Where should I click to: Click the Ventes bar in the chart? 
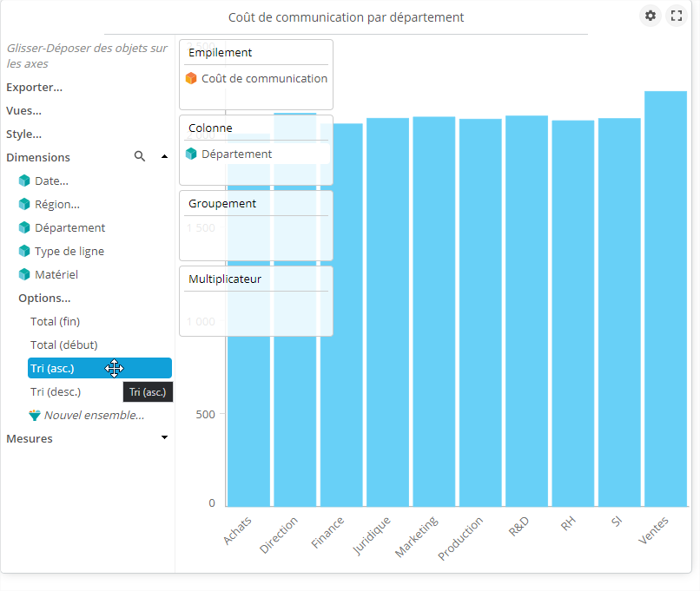point(665,304)
